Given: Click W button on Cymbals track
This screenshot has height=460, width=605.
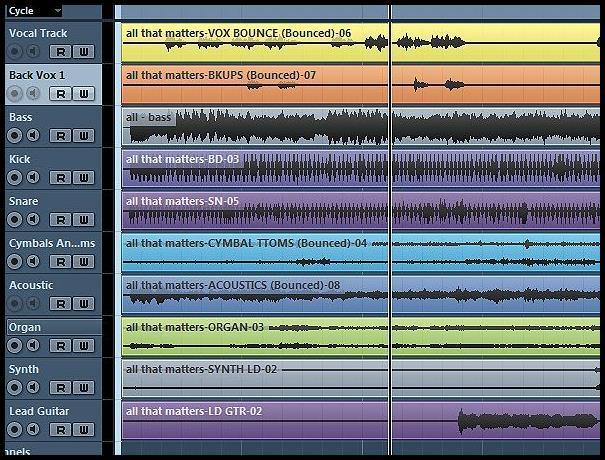Looking at the screenshot, I should coord(83,262).
